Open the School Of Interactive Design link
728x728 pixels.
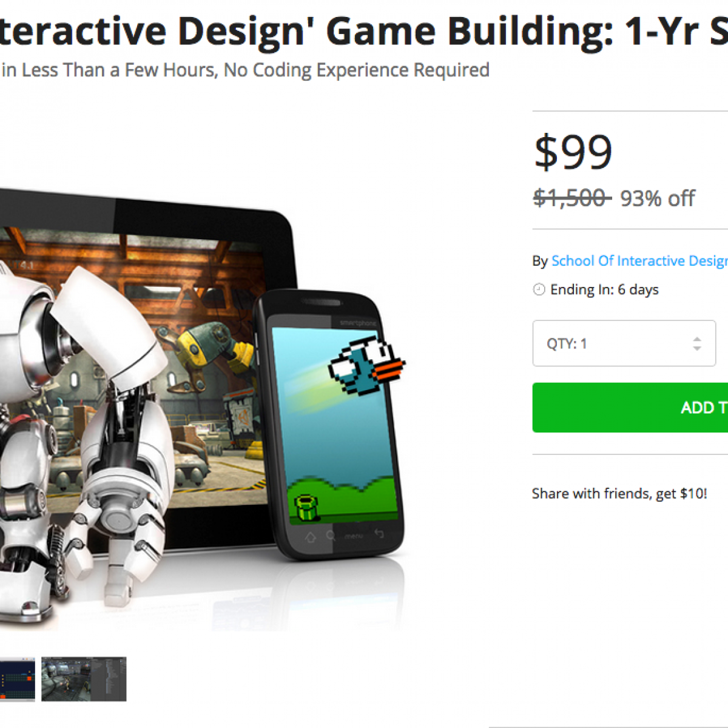(639, 261)
